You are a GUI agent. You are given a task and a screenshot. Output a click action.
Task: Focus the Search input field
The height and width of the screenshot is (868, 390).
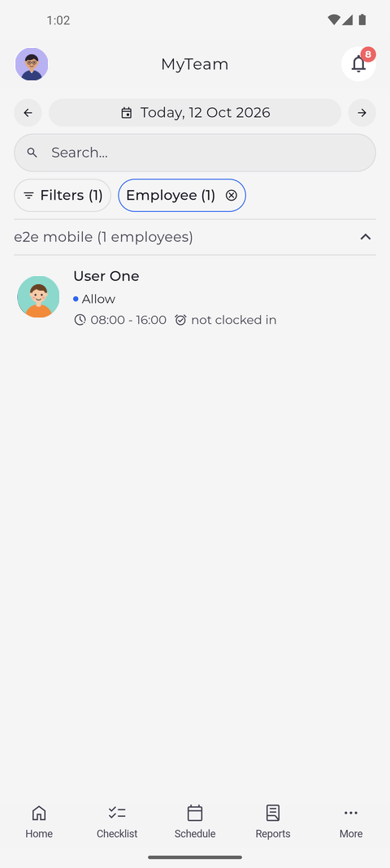coord(195,153)
